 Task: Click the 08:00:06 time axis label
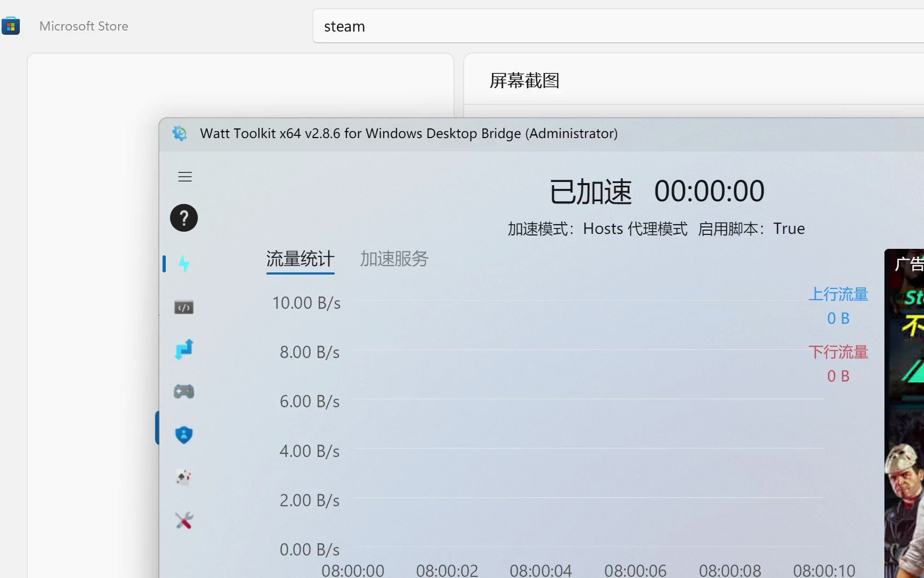pos(636,571)
